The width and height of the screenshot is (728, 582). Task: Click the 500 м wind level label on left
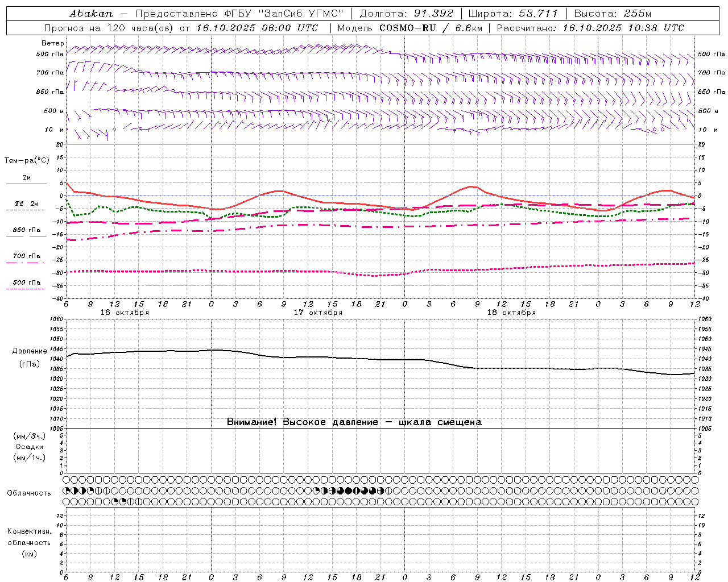point(54,111)
